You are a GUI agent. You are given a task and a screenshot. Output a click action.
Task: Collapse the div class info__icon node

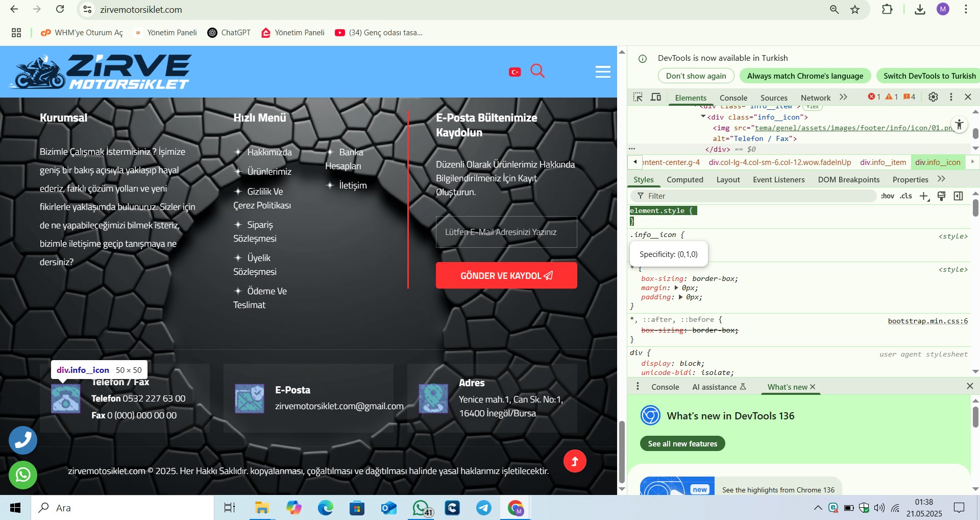703,117
